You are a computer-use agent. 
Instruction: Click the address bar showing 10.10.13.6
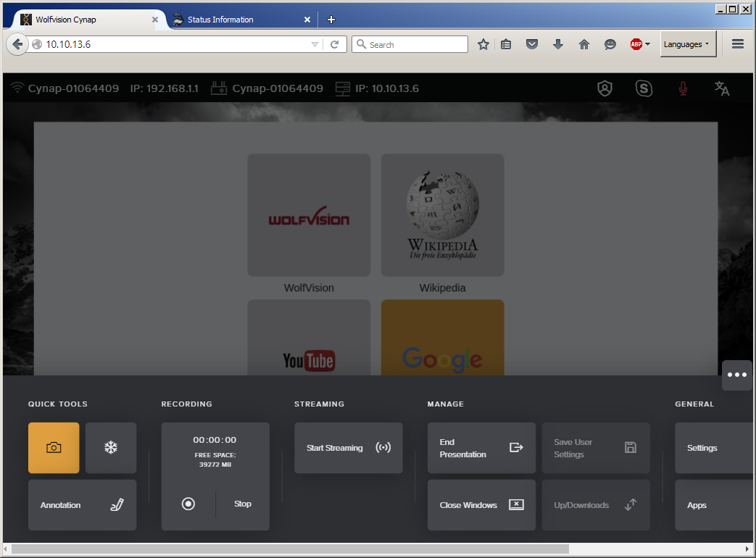176,44
